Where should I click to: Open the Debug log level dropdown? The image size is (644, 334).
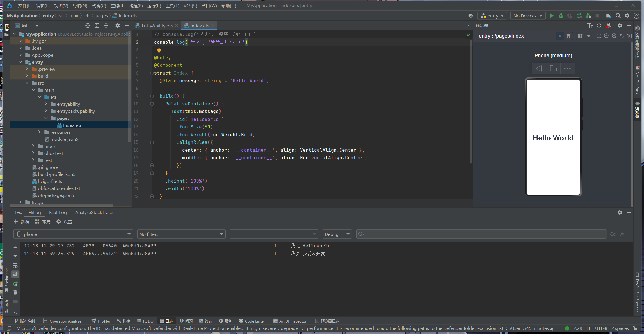[x=337, y=234]
